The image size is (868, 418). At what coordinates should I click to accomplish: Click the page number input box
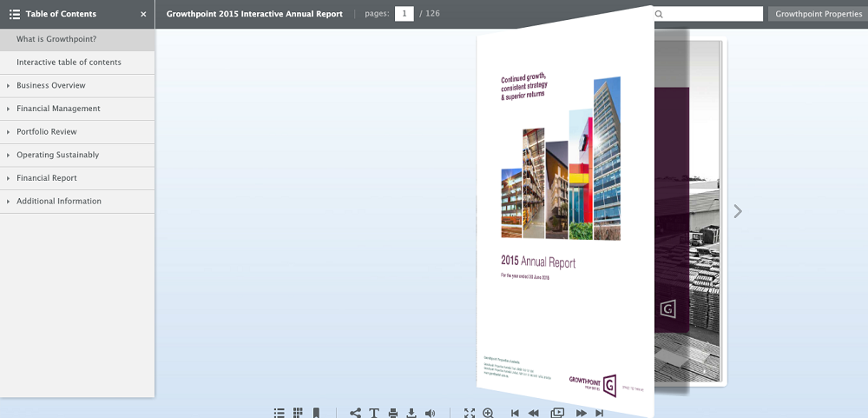[x=404, y=14]
